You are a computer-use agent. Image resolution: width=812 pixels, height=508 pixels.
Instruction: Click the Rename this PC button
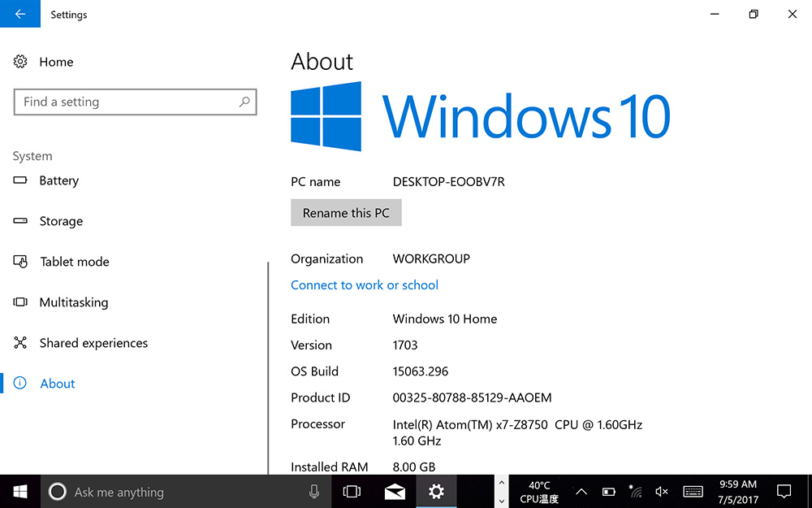[346, 212]
